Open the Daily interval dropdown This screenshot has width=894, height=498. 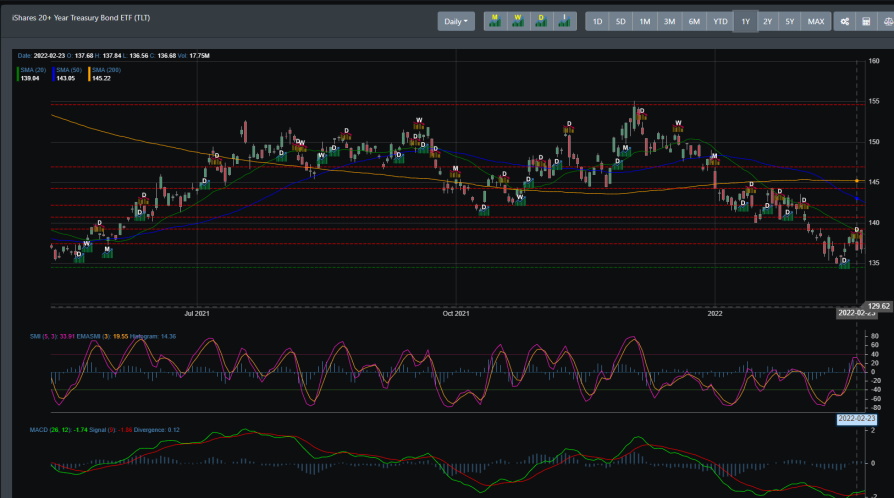point(456,22)
